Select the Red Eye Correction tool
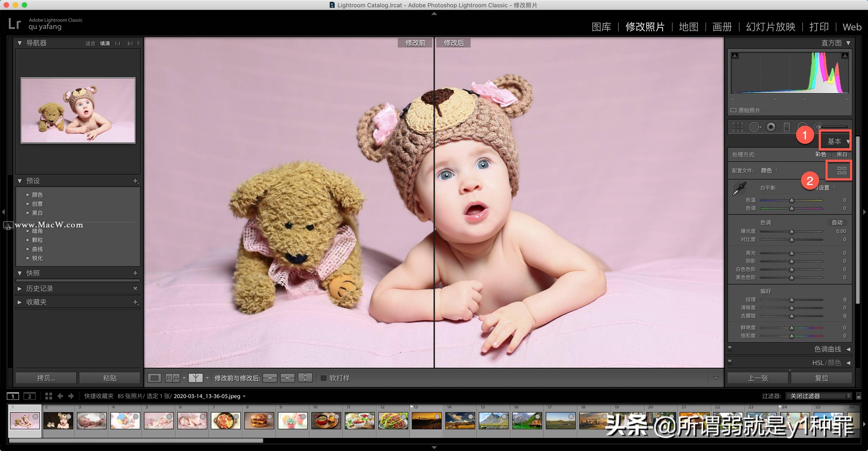Screen dimensions: 868x451 (x=771, y=127)
